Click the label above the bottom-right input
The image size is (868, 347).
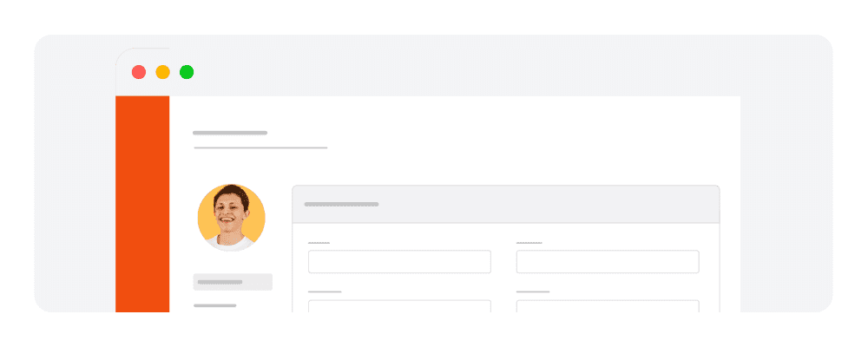tap(533, 291)
